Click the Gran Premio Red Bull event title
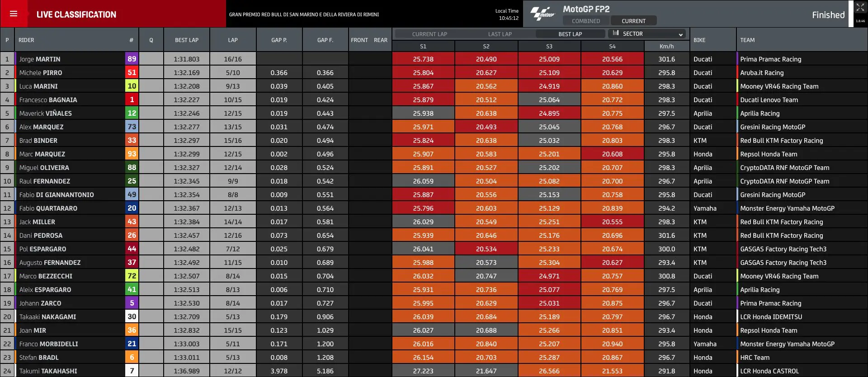This screenshot has height=377, width=868. [304, 14]
